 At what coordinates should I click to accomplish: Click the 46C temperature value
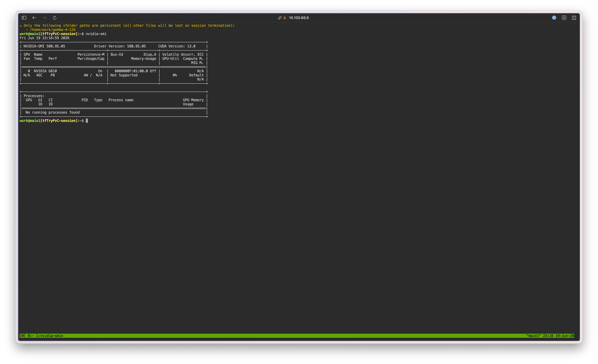(x=39, y=75)
